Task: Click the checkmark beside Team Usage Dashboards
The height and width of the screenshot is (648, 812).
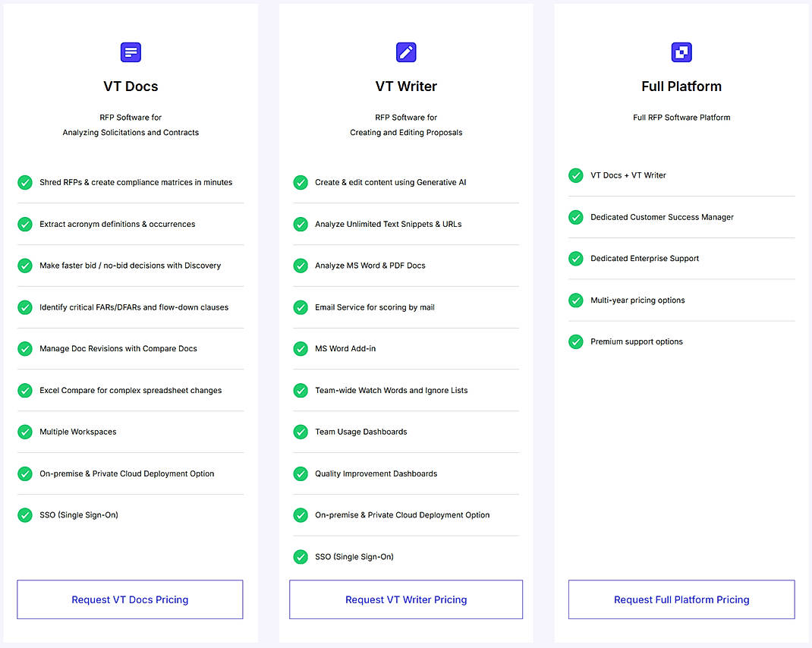Action: (x=300, y=432)
